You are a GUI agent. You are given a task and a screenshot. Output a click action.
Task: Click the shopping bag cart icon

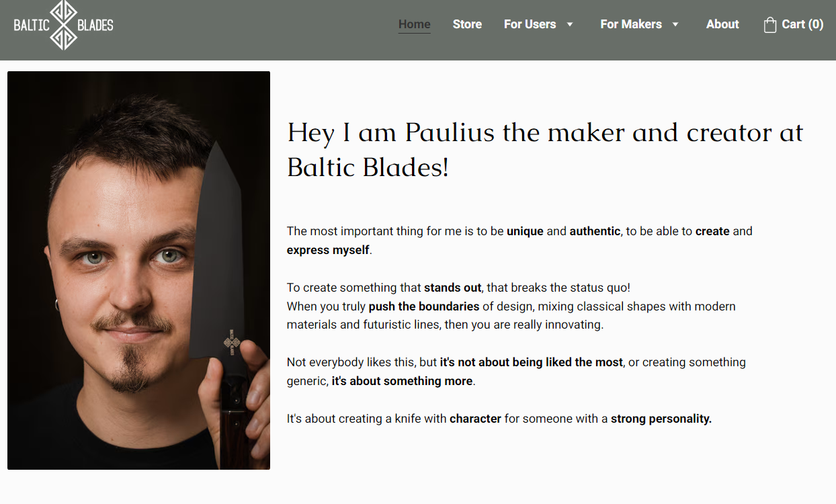point(770,25)
